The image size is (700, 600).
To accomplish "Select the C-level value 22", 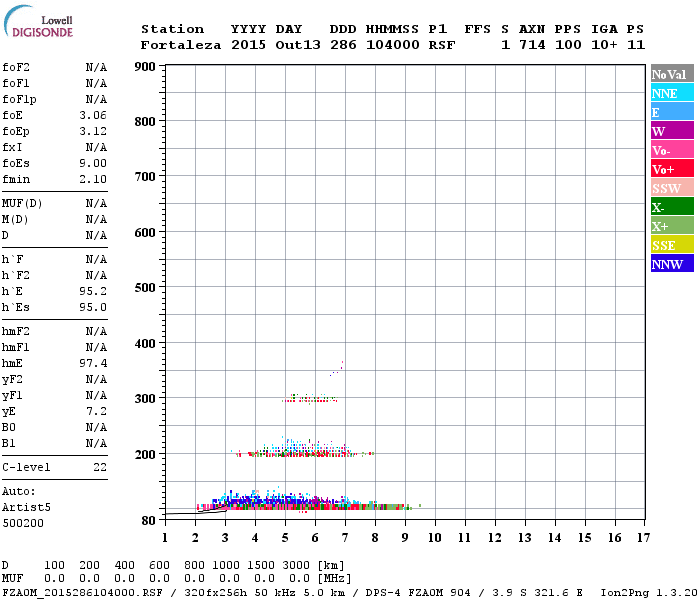I will (x=100, y=467).
